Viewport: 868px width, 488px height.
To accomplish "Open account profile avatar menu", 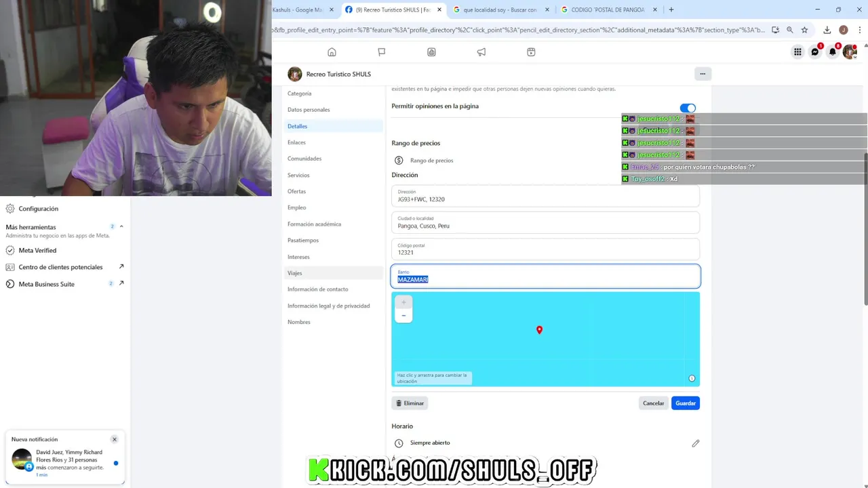I will [x=850, y=52].
